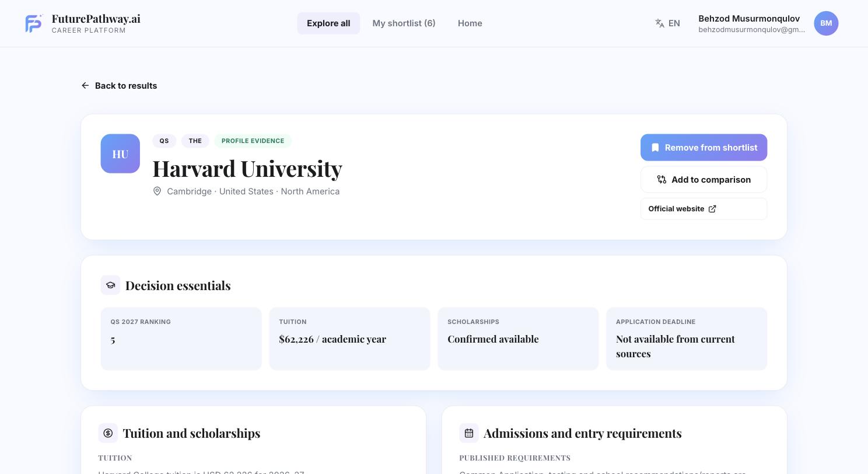Click the PROFILE EVIDENCE badge

click(x=253, y=141)
